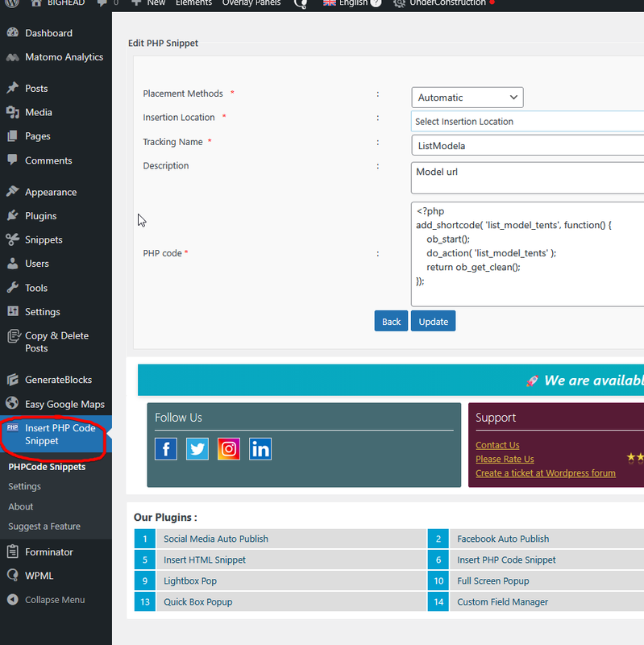The height and width of the screenshot is (645, 644).
Task: Open the Insert HTML Snippet plugin link
Action: (205, 560)
